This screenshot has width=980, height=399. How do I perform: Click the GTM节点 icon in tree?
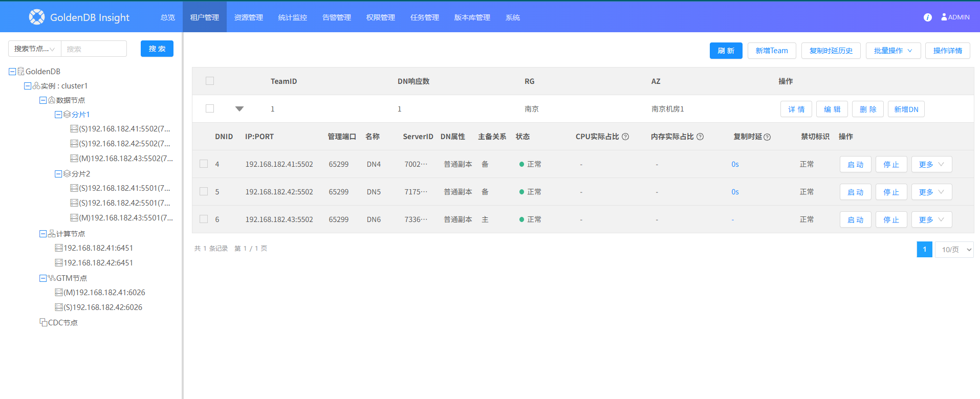pyautogui.click(x=52, y=278)
